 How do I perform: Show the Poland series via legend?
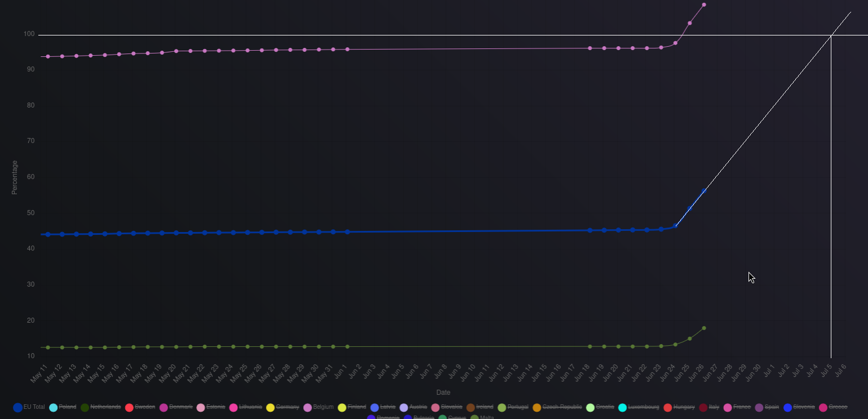coord(63,407)
